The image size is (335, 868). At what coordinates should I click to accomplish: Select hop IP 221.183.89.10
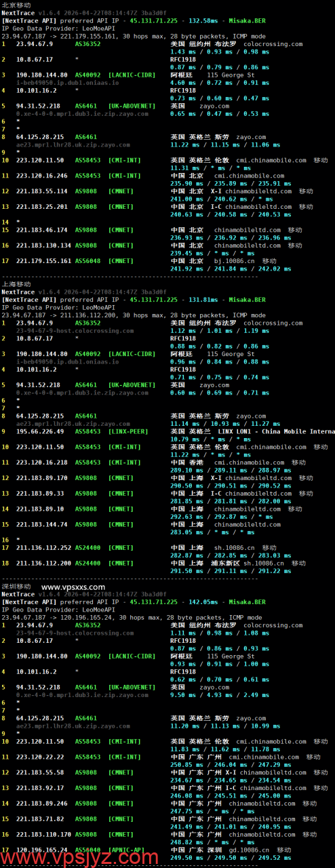(x=40, y=509)
